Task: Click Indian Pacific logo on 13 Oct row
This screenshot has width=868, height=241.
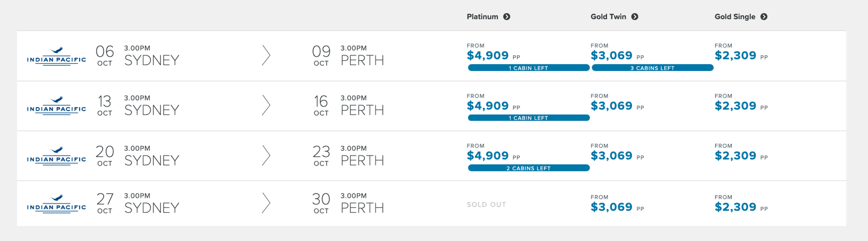Action: click(x=56, y=105)
